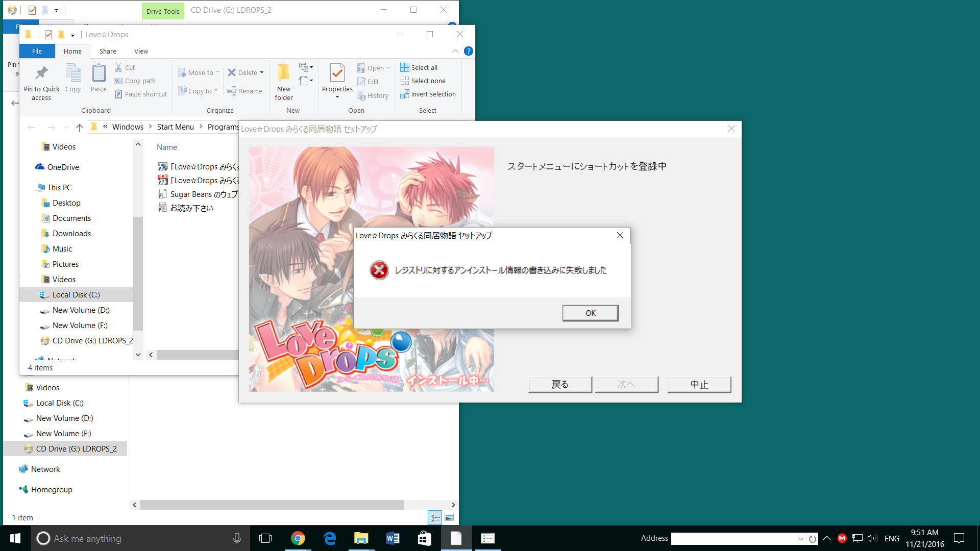The width and height of the screenshot is (980, 551).
Task: Click Cut in the Clipboard group
Action: coord(125,67)
